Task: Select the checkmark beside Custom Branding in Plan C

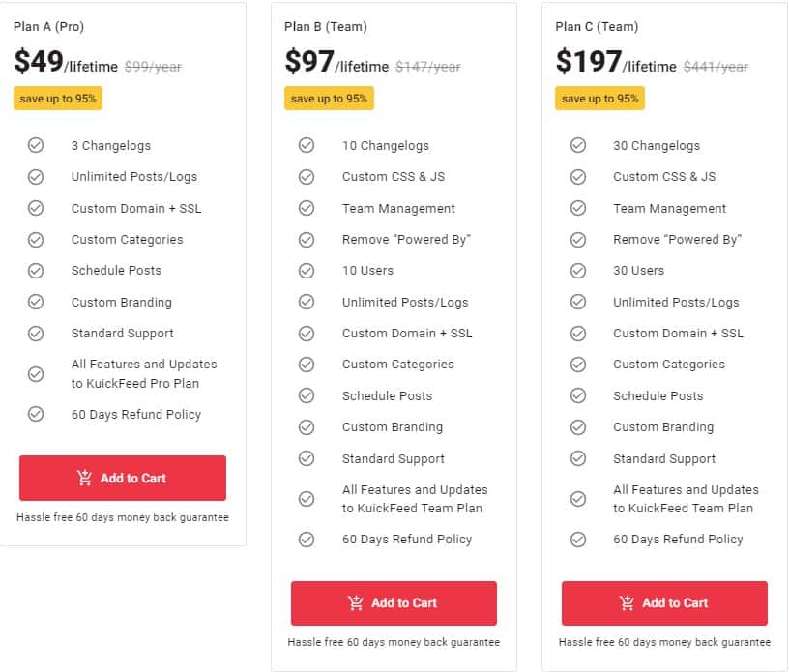Action: click(x=578, y=427)
